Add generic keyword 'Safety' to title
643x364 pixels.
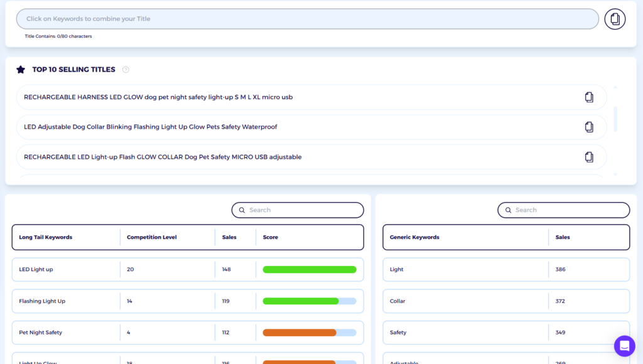[x=397, y=333]
